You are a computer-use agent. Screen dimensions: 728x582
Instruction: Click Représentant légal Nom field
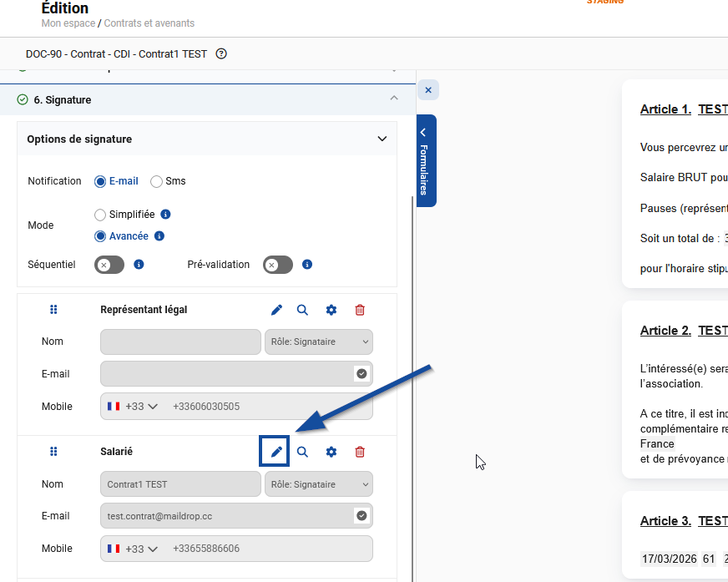pos(180,342)
